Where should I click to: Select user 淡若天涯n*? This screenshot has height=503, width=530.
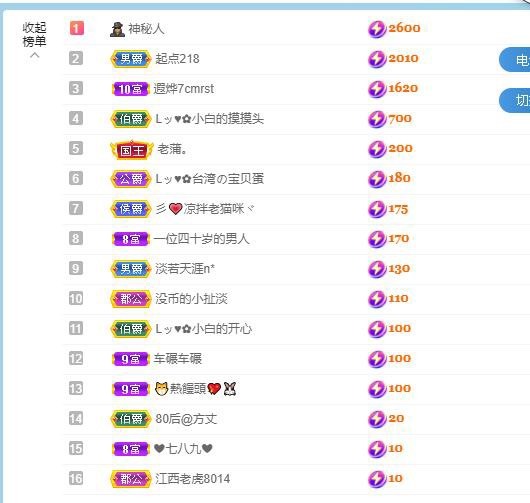185,269
